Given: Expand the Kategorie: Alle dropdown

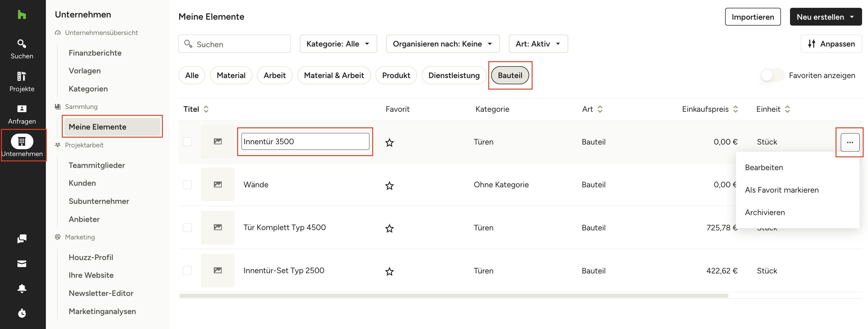Looking at the screenshot, I should [338, 44].
